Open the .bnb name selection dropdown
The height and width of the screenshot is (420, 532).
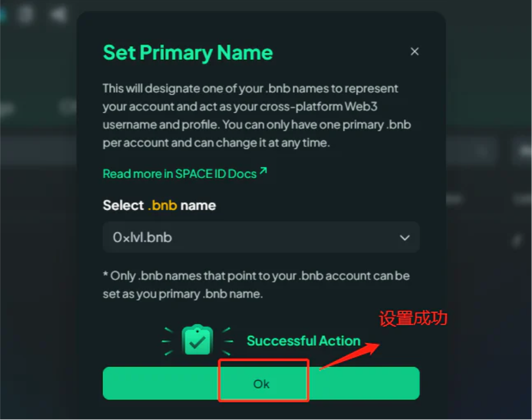click(261, 237)
